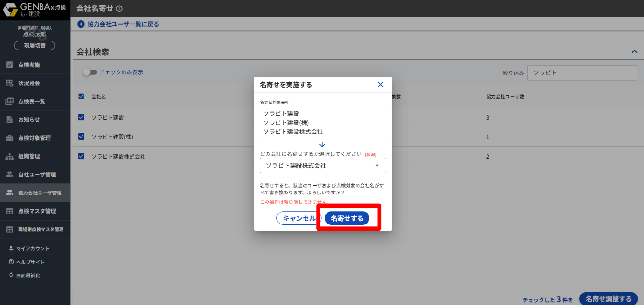Viewport: 644px width, 305px height.
Task: Click the 状況照会 icon in sidebar
Action: [x=10, y=83]
